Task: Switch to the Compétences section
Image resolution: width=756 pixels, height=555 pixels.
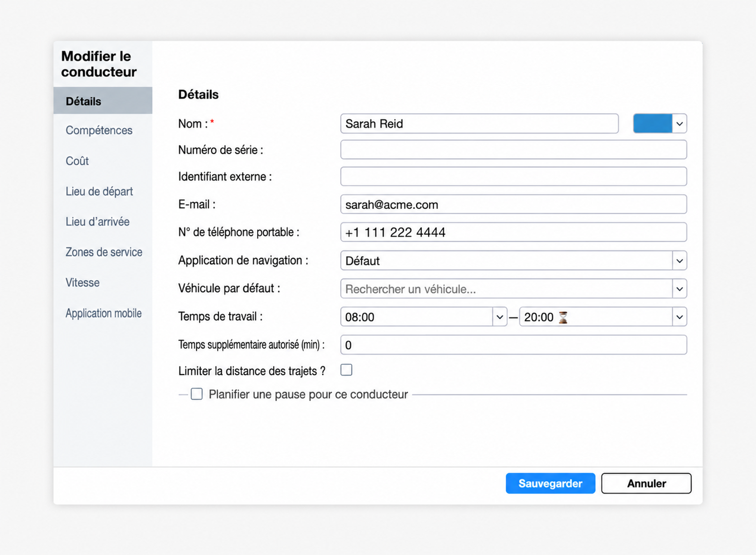Action: [99, 130]
